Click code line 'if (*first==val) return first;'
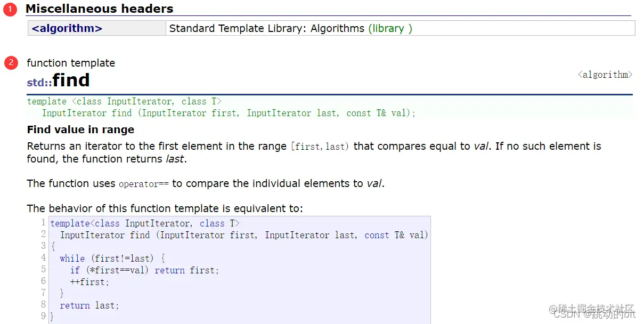 [144, 270]
